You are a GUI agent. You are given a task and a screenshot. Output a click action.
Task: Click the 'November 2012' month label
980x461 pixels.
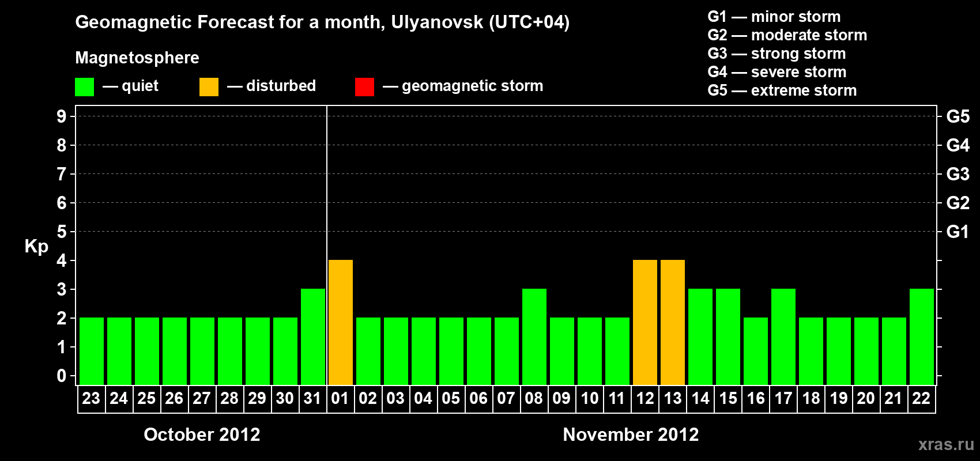[x=631, y=434]
